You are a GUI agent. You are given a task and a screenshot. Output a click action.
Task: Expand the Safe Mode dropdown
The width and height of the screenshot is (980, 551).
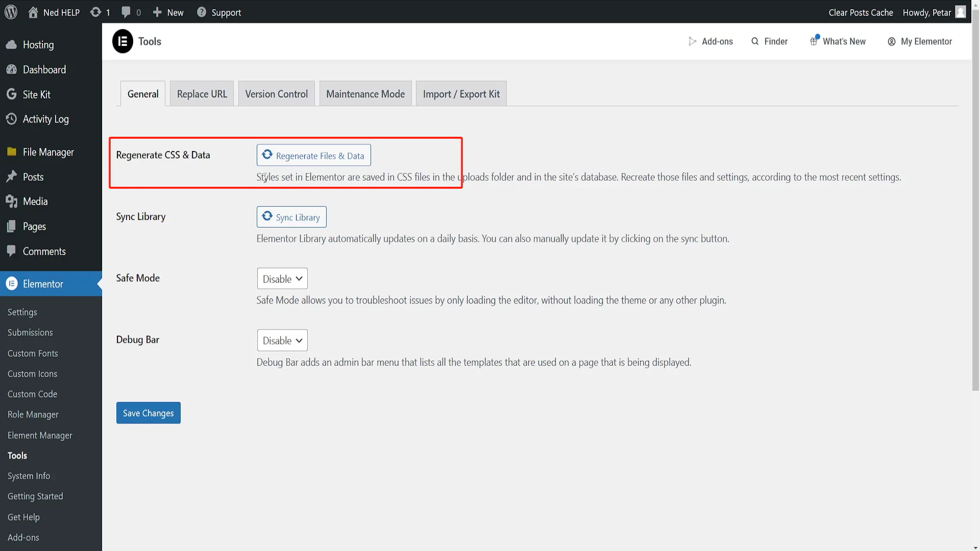click(x=282, y=279)
